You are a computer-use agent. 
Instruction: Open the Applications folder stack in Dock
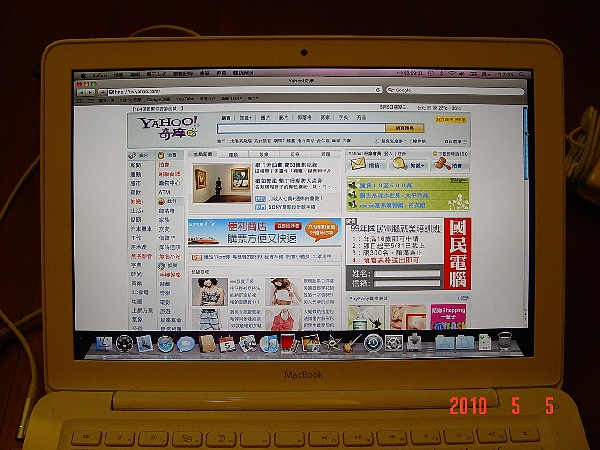click(x=445, y=342)
